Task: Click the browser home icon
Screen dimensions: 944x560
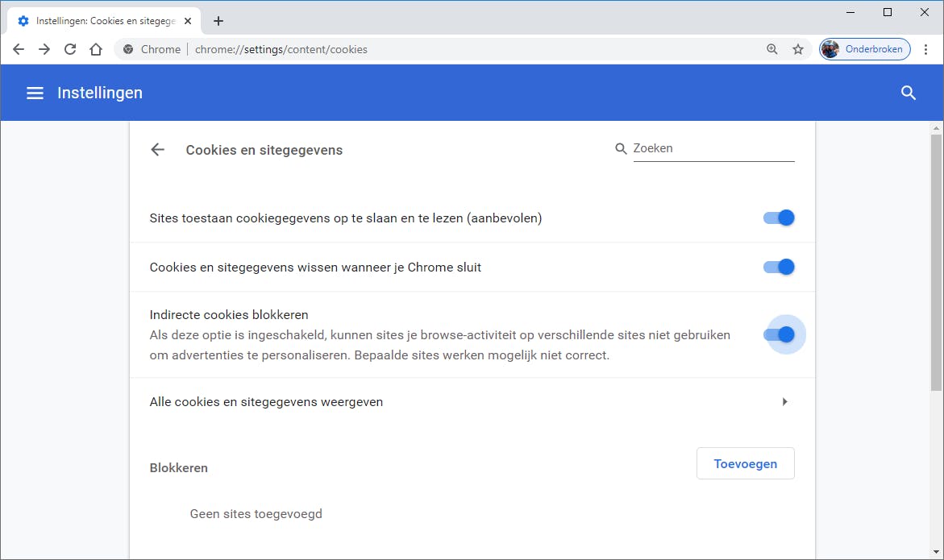Action: point(96,49)
